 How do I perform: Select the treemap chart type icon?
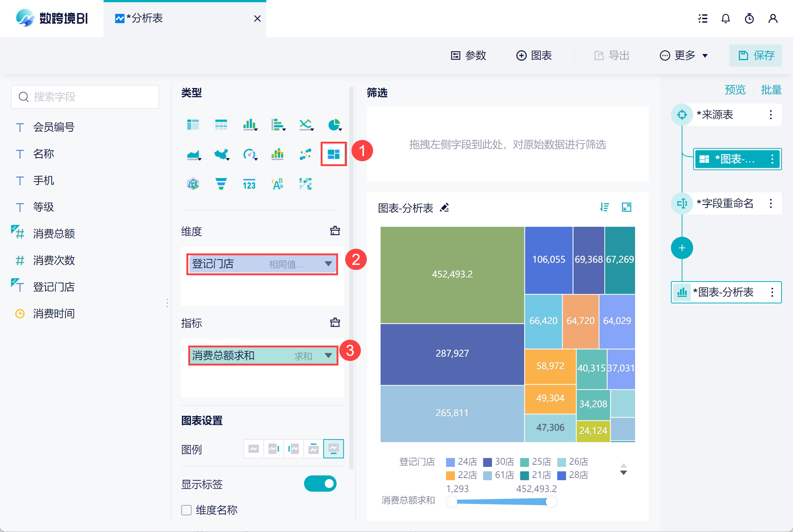[x=333, y=154]
